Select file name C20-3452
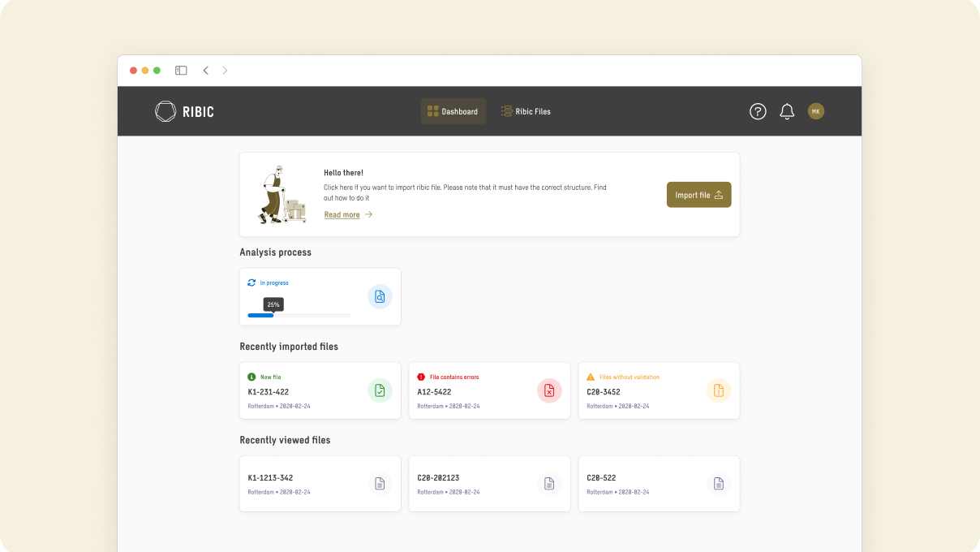Image resolution: width=980 pixels, height=552 pixels. (x=604, y=391)
